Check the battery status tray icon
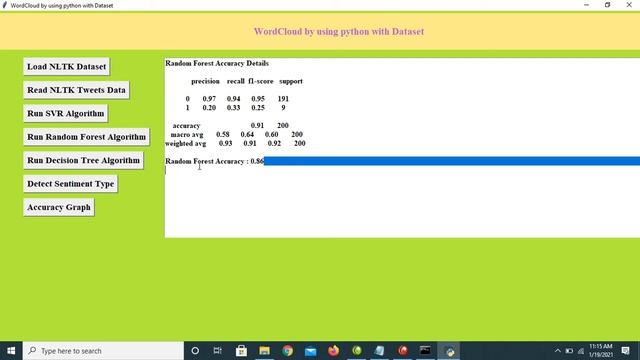 pos(569,351)
